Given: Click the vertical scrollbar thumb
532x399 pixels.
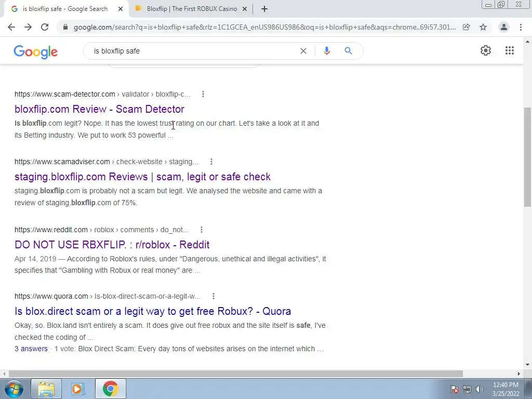Looking at the screenshot, I should coord(527,157).
